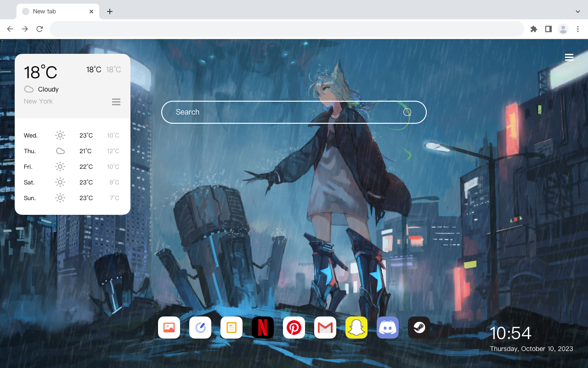Click Saturday's low of 9°C

tap(114, 182)
